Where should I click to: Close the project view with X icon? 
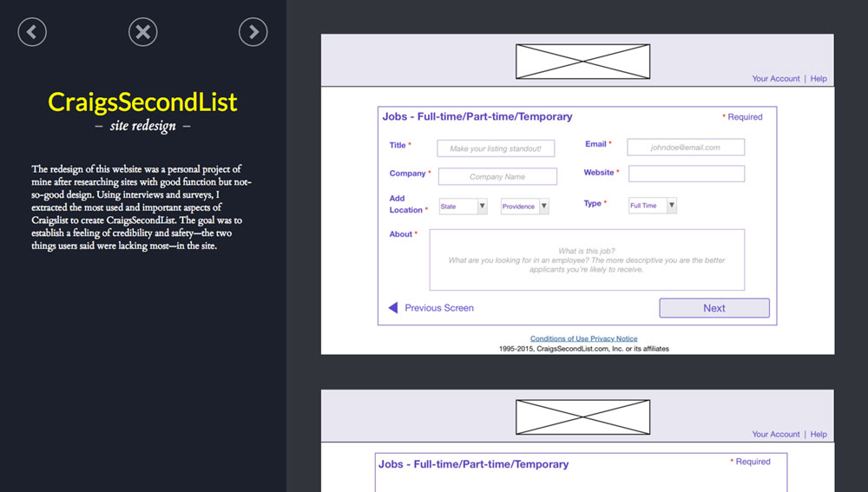(x=143, y=32)
